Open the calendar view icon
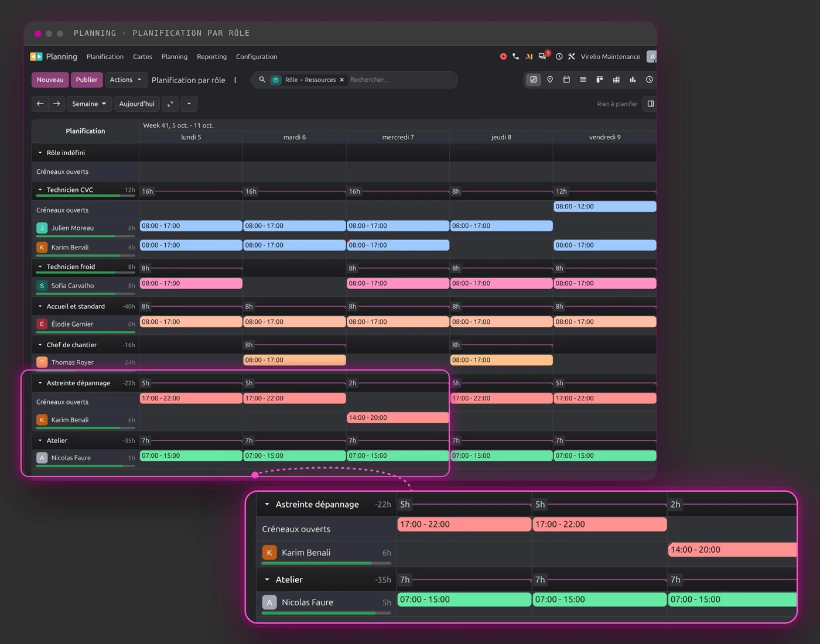Viewport: 820px width, 644px height. click(x=566, y=80)
